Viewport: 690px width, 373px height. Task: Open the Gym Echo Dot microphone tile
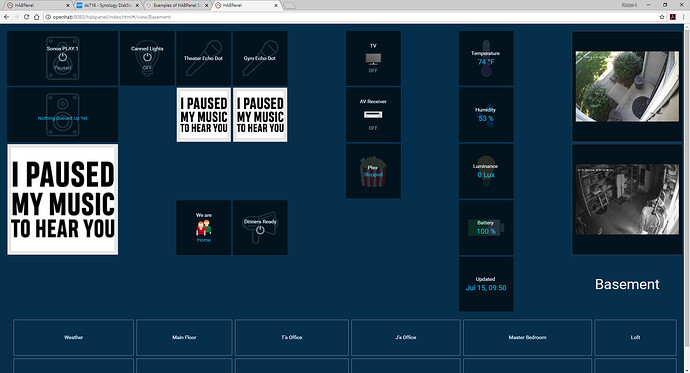260,58
